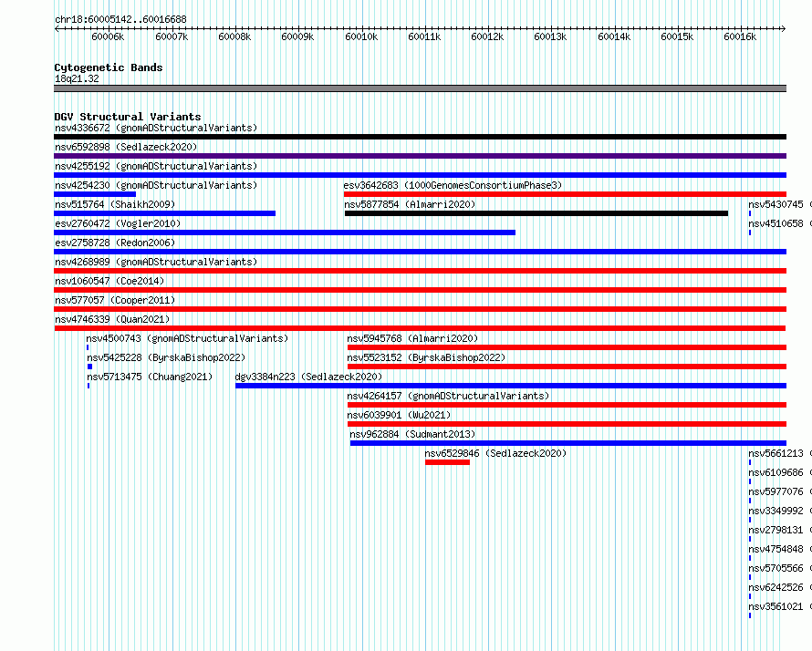This screenshot has width=812, height=651.
Task: Click the red nsv1060547 variant bar
Action: 420,290
